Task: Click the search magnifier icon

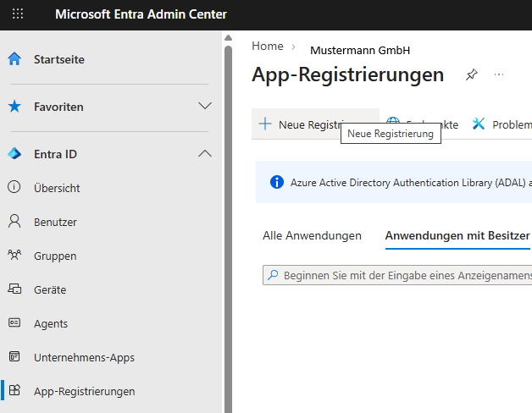Action: coord(273,275)
